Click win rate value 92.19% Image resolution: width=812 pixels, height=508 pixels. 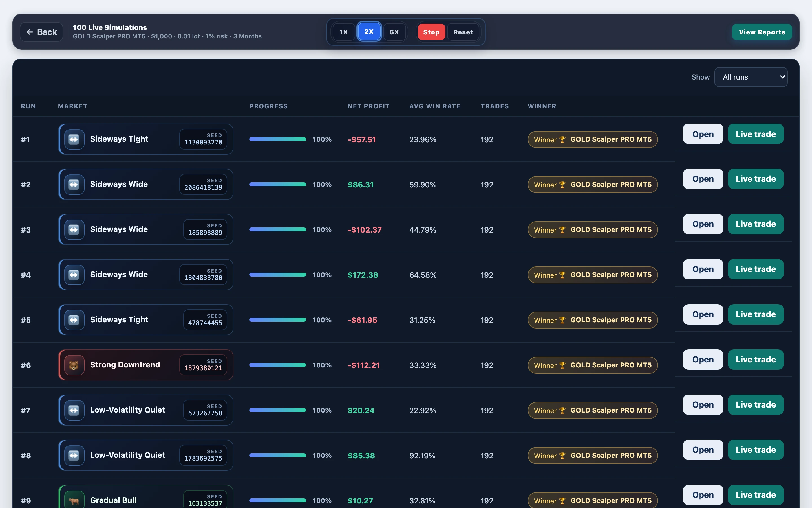422,456
